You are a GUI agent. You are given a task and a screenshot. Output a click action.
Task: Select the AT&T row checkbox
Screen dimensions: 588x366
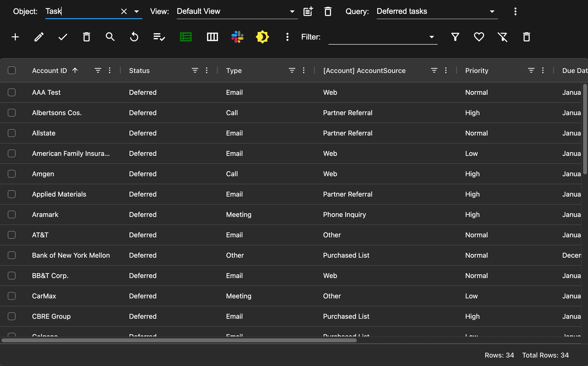click(x=12, y=235)
